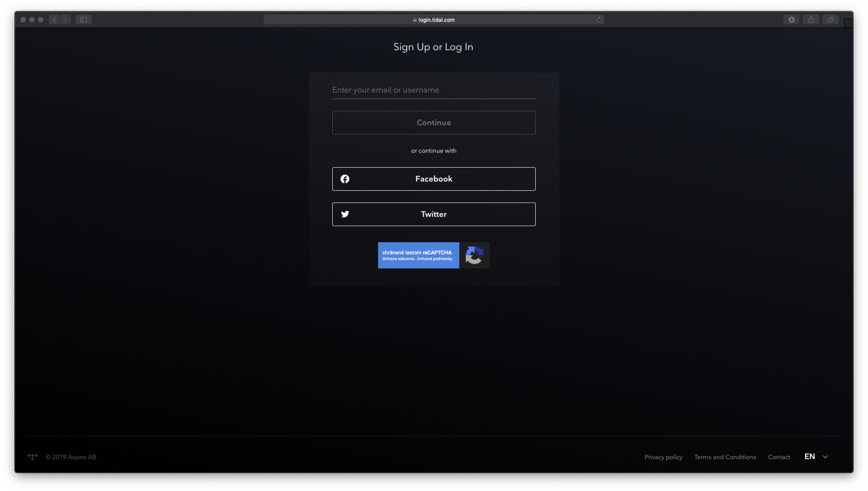Click the email or username input field
The width and height of the screenshot is (868, 491).
(x=434, y=90)
